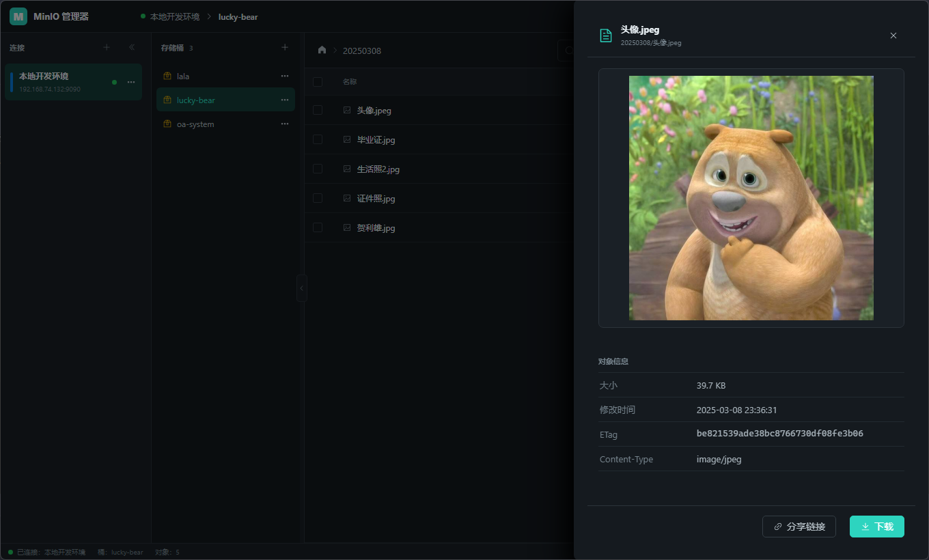Click the ETag hash value
This screenshot has width=929, height=560.
tap(780, 434)
